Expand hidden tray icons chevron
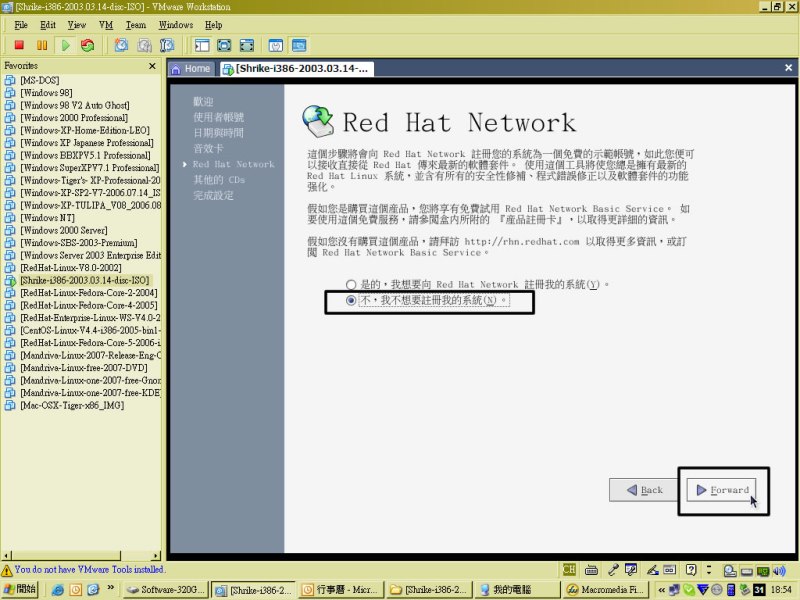This screenshot has width=800, height=600. click(661, 590)
